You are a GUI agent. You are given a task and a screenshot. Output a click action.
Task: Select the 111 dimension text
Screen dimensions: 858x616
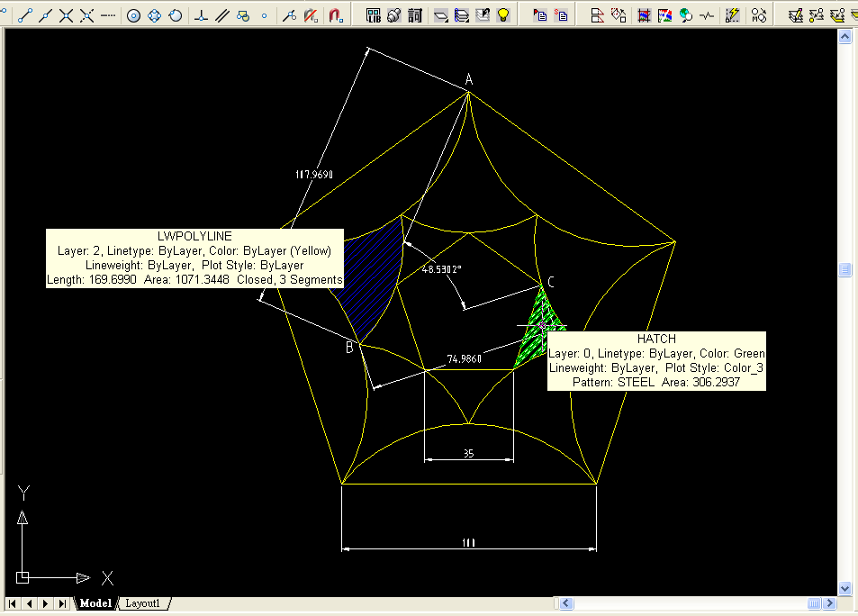pyautogui.click(x=469, y=543)
